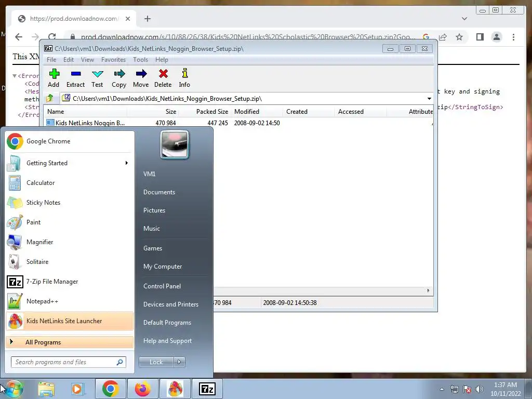This screenshot has height=399, width=532.
Task: Click the Search programs and files box
Action: pos(69,362)
